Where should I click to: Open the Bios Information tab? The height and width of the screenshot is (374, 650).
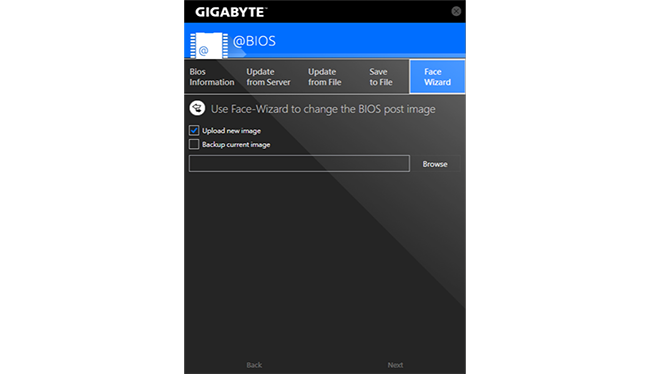tap(212, 77)
